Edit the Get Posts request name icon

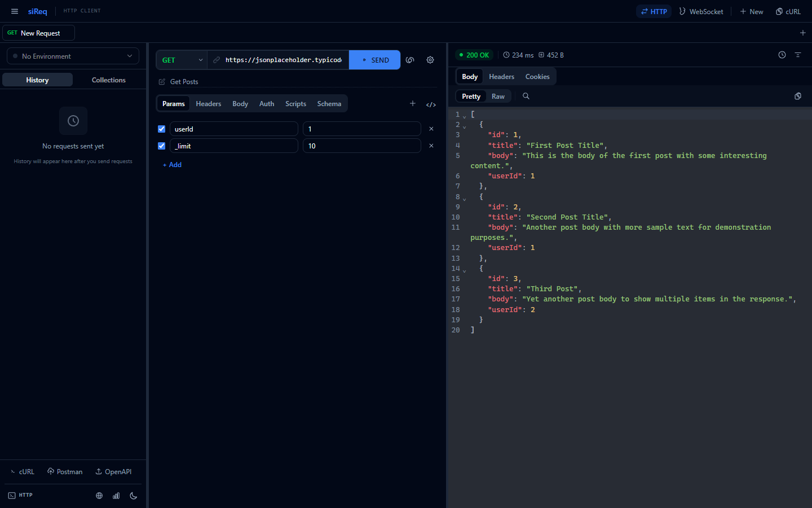(162, 82)
